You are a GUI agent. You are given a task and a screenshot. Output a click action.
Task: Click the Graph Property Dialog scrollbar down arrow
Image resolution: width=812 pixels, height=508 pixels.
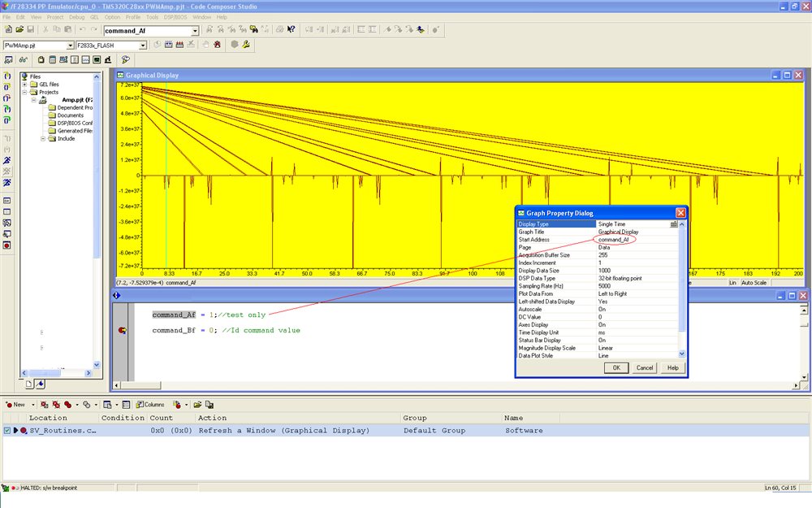click(x=680, y=353)
